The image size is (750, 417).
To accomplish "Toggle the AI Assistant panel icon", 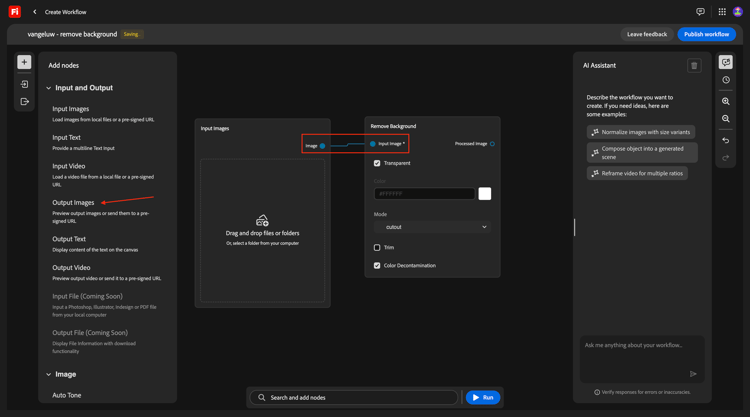I will (x=726, y=62).
